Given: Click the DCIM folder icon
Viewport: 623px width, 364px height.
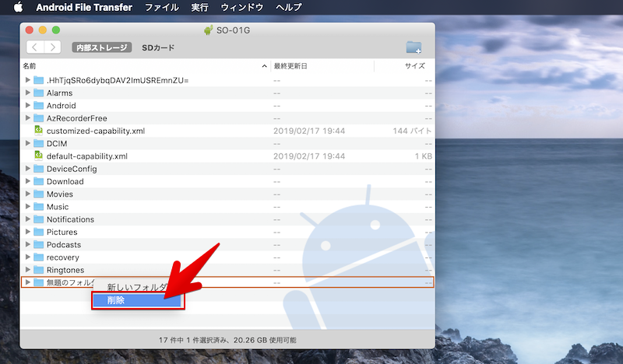Looking at the screenshot, I should [x=38, y=144].
